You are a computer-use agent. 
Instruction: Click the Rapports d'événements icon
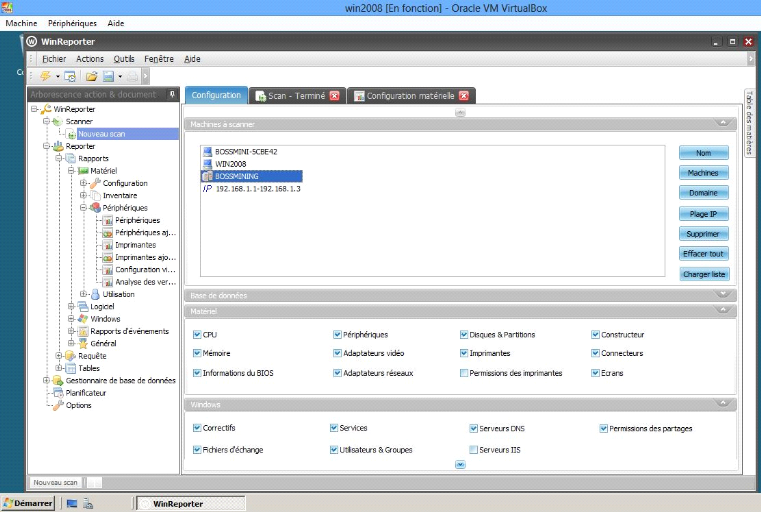pos(83,331)
